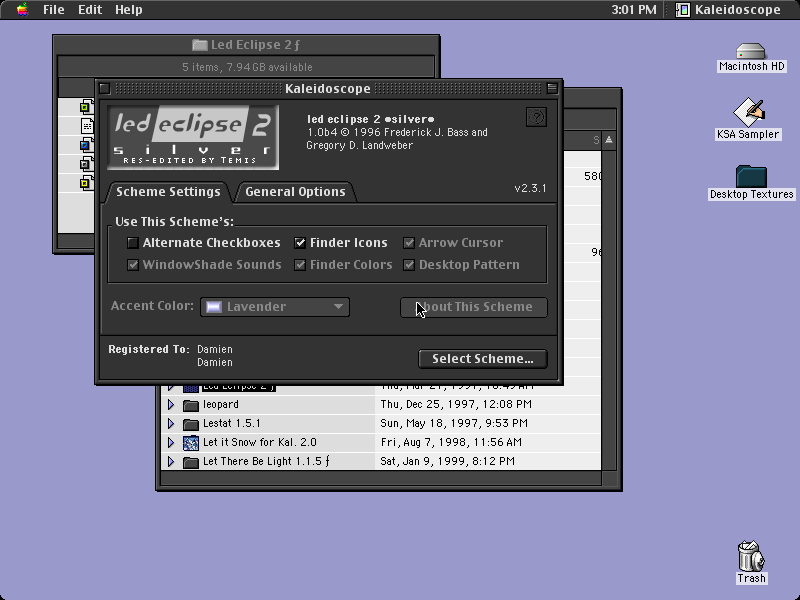Screen dimensions: 800x600
Task: Click the Let it Snow for Kal. 2.0 icon
Action: (x=190, y=443)
